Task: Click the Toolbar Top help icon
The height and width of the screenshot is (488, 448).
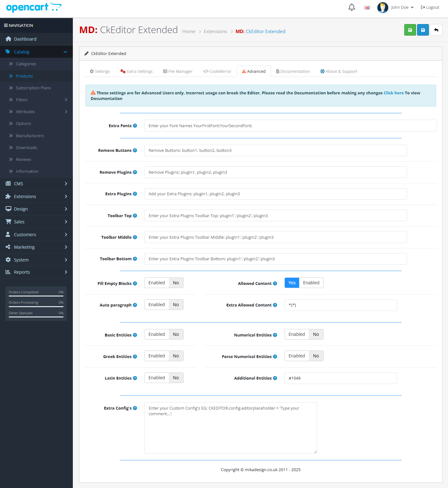Action: pos(135,216)
